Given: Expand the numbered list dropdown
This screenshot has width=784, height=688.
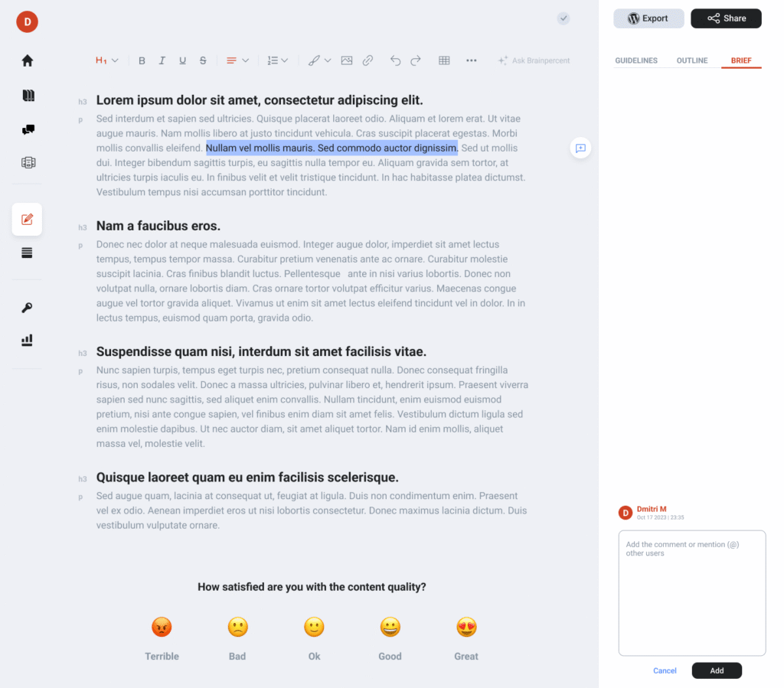Looking at the screenshot, I should tap(277, 60).
